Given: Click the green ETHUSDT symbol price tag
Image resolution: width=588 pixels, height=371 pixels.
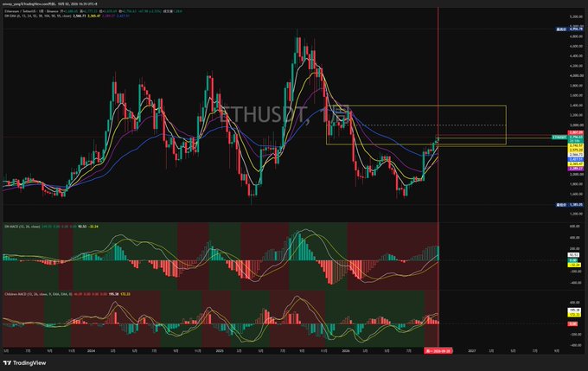Looking at the screenshot, I should click(x=559, y=138).
